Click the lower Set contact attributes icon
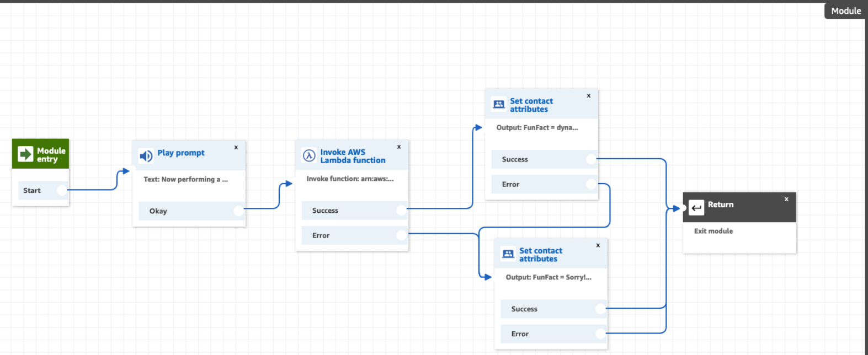 508,254
